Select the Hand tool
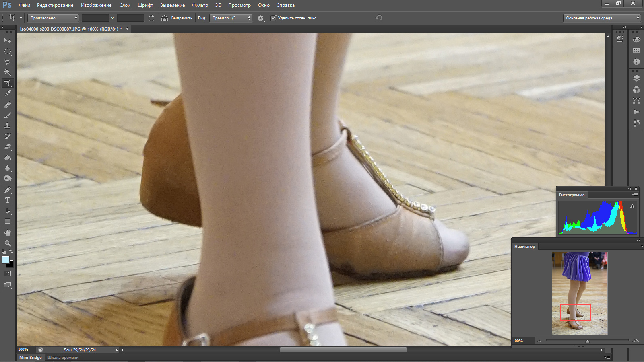This screenshot has width=644, height=362. pyautogui.click(x=8, y=233)
